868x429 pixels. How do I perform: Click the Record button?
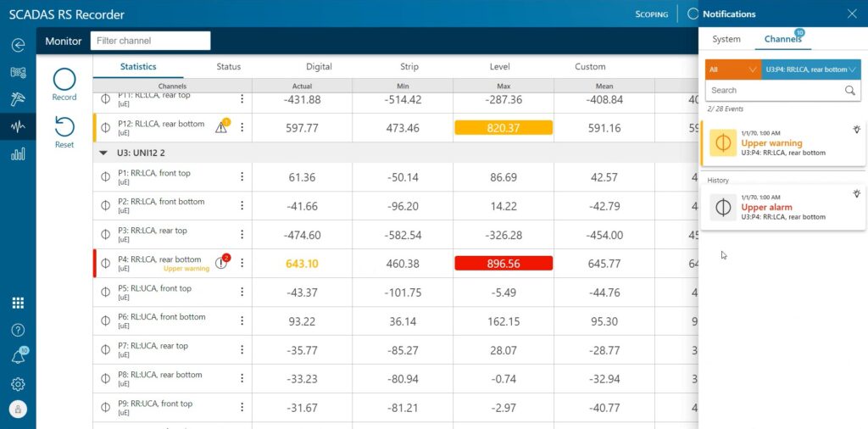[x=64, y=84]
